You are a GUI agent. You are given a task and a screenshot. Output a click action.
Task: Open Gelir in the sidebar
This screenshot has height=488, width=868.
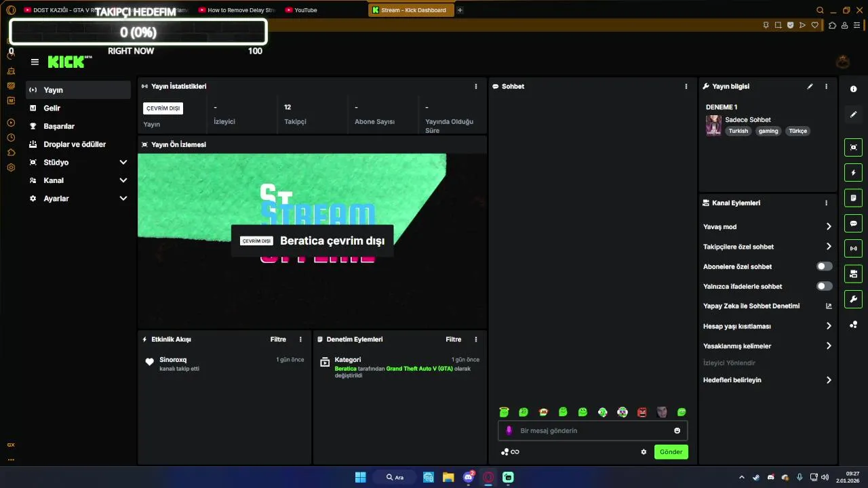point(78,108)
